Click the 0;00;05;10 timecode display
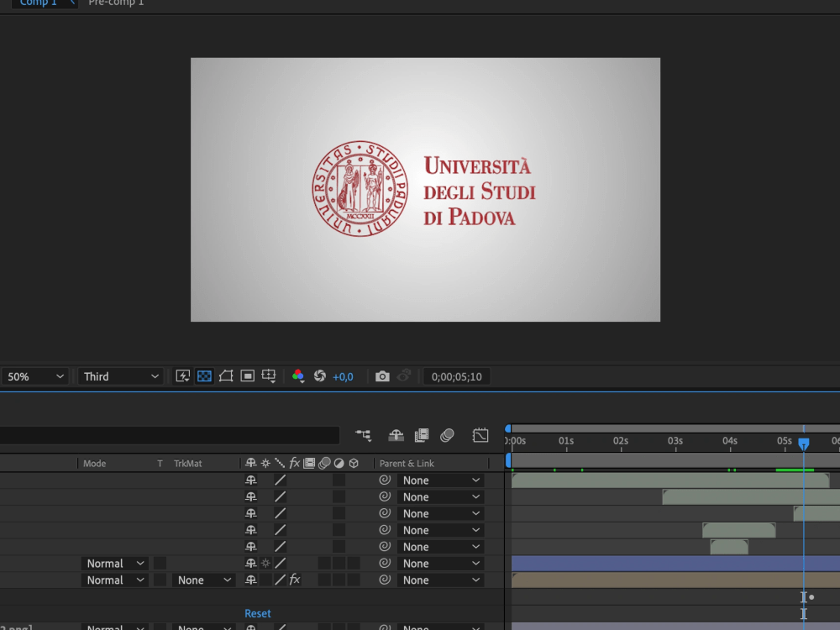 456,376
